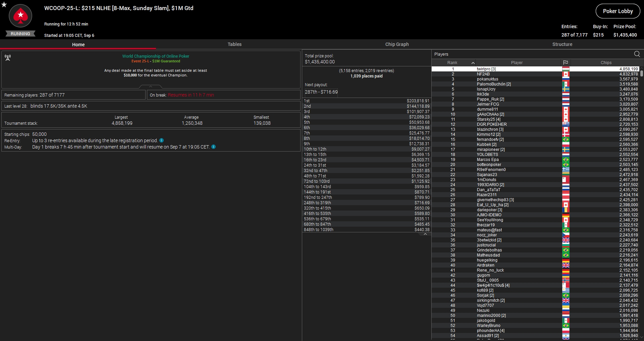Click the broadcast antenna icon
Image resolution: width=644 pixels, height=341 pixels.
click(8, 58)
